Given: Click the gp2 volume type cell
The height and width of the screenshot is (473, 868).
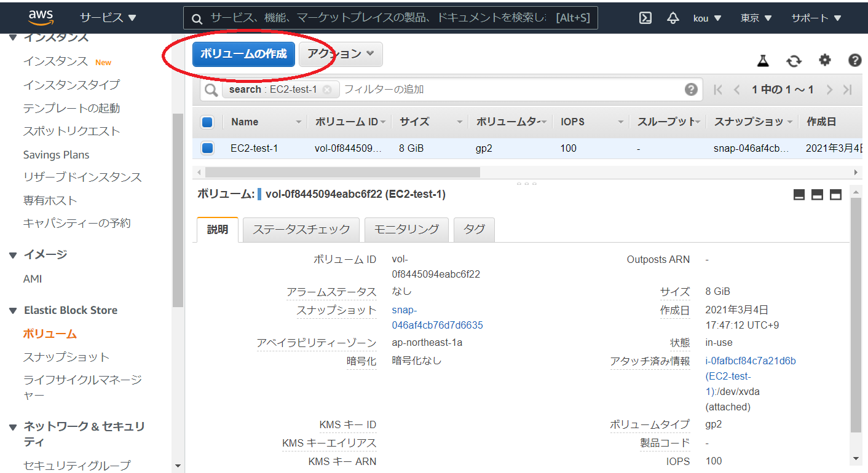Looking at the screenshot, I should (484, 148).
